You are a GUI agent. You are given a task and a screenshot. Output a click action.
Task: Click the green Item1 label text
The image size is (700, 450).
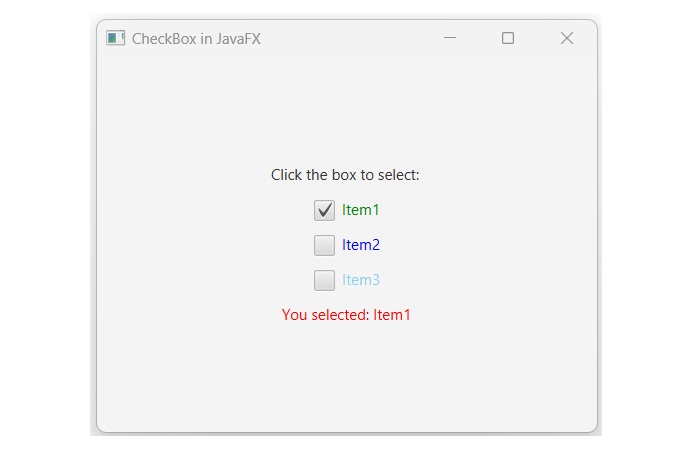[x=360, y=210]
